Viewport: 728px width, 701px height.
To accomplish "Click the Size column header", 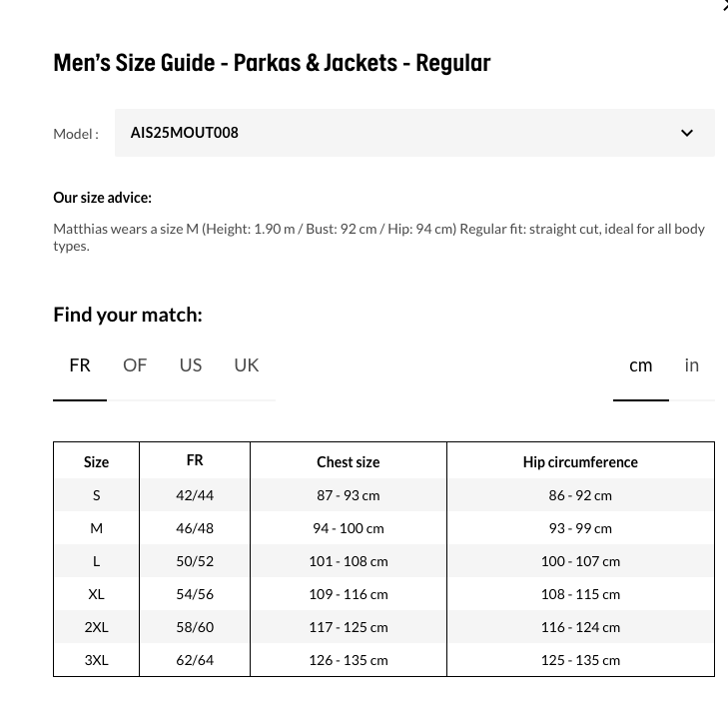I will coord(96,462).
